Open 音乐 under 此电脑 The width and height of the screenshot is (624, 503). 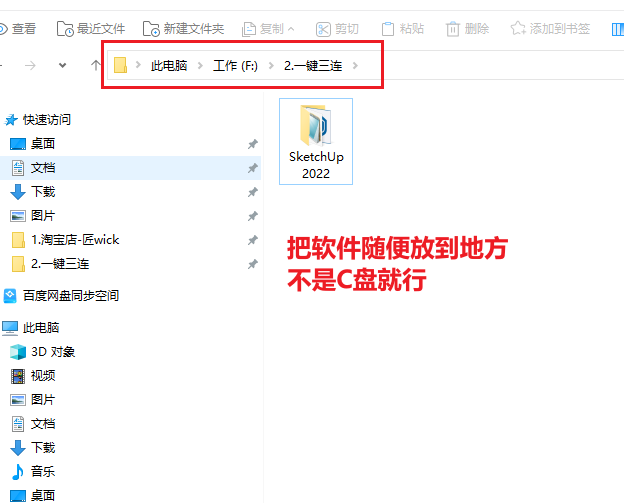tap(43, 472)
